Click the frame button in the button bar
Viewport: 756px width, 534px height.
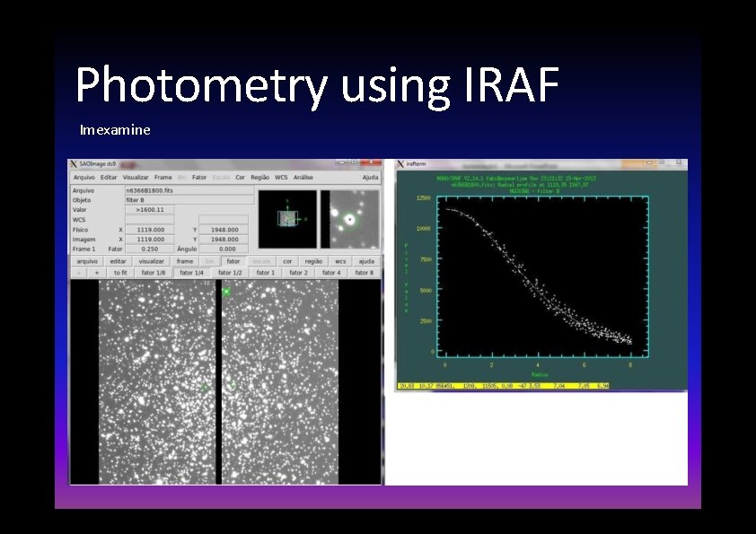tap(185, 261)
